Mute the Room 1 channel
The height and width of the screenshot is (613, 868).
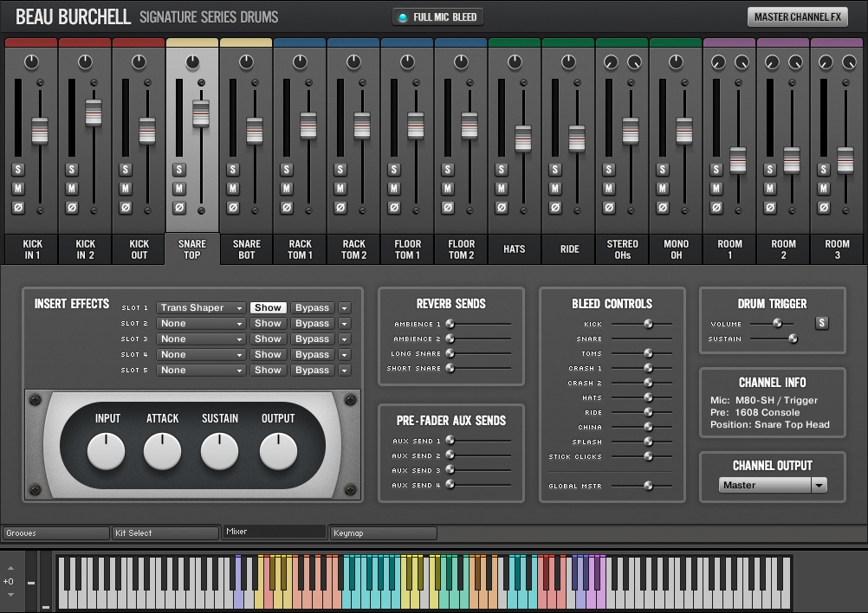[x=716, y=189]
